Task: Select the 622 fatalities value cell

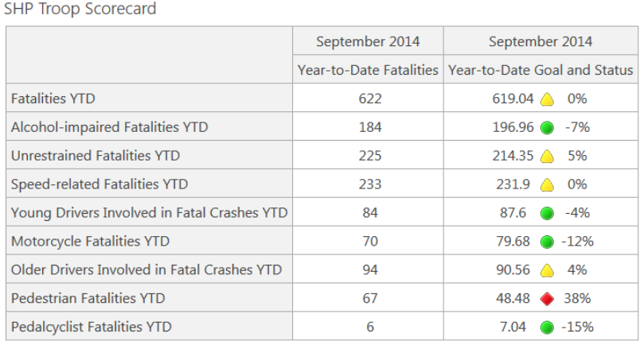Action: click(370, 99)
